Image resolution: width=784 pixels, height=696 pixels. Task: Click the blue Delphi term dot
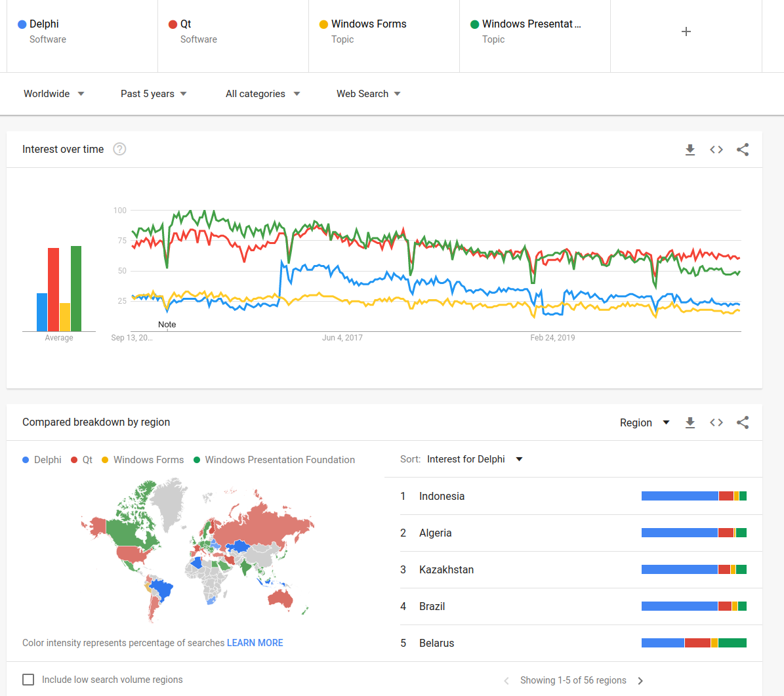pyautogui.click(x=22, y=24)
